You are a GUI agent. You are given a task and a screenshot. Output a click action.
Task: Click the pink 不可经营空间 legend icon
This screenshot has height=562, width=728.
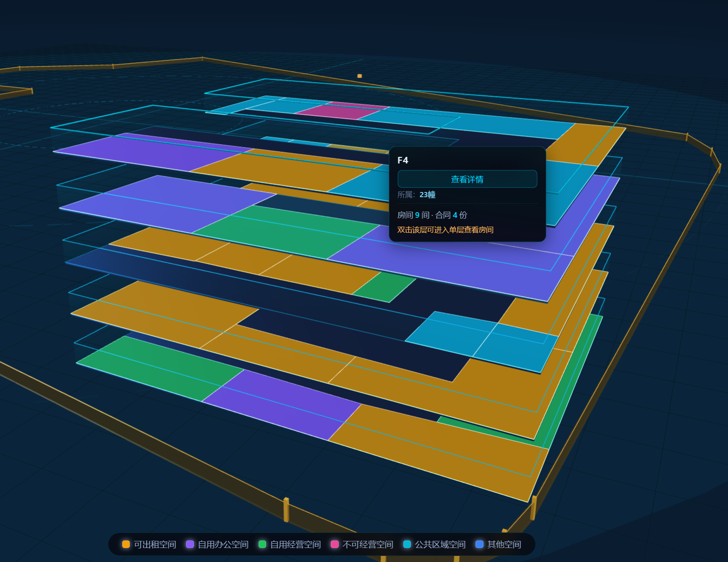[334, 544]
